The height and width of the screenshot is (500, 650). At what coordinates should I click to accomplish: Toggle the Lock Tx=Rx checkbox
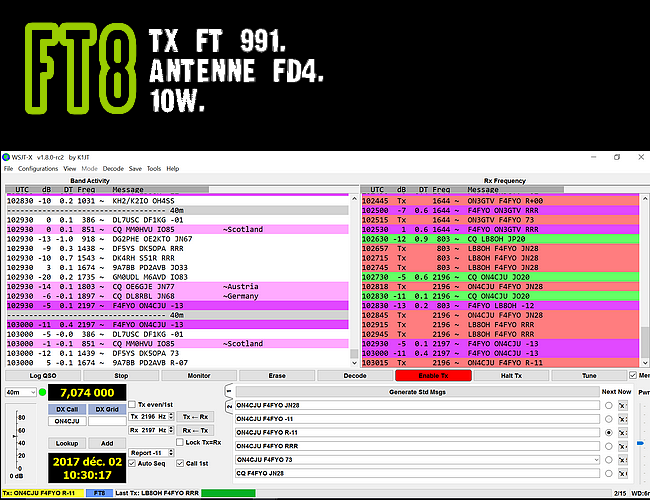click(180, 442)
